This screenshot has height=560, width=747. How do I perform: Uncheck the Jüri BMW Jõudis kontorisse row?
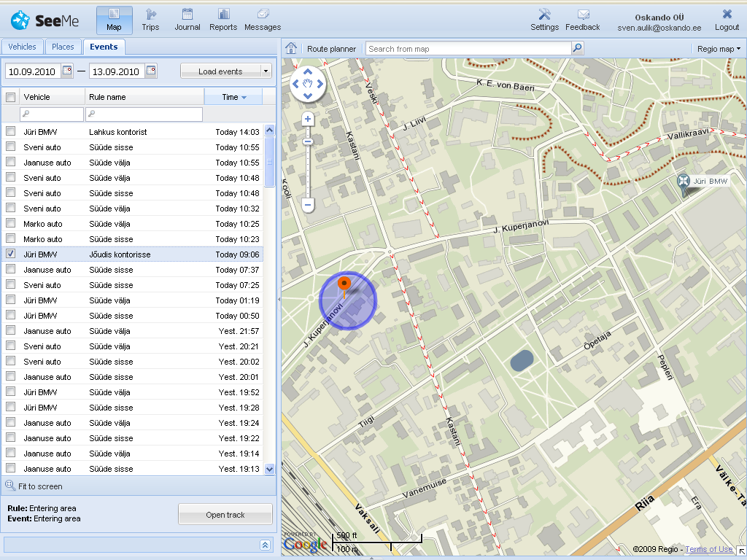coord(10,254)
